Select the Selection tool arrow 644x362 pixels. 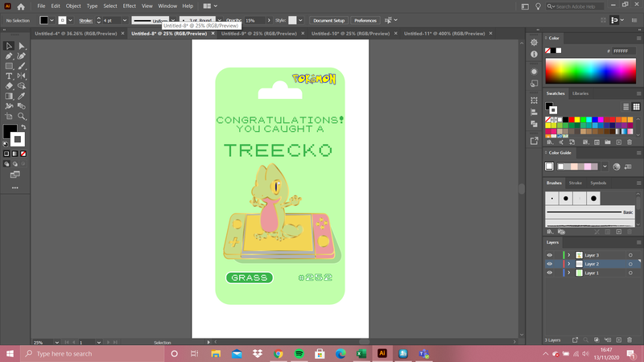coord(9,46)
